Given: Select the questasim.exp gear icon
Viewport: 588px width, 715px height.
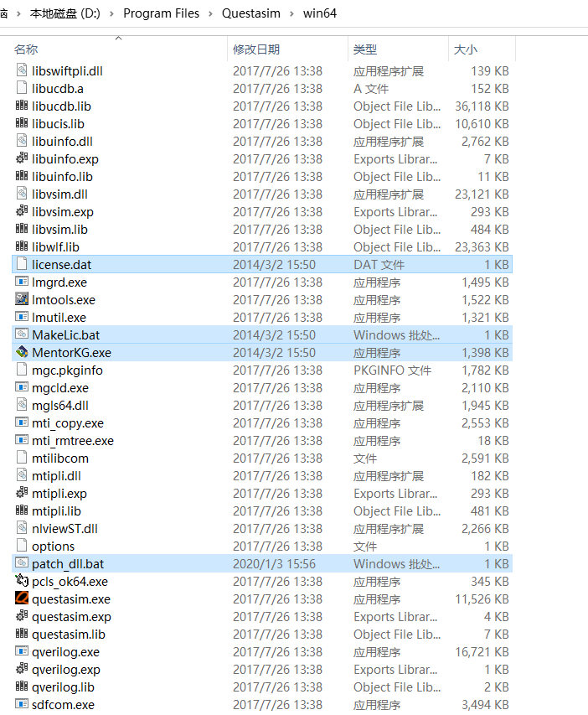Looking at the screenshot, I should (22, 615).
